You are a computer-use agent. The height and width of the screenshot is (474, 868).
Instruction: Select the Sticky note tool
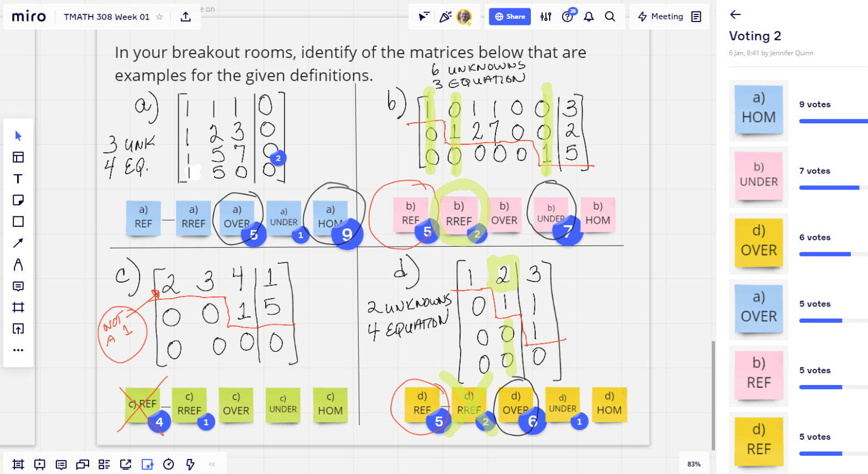pos(18,200)
